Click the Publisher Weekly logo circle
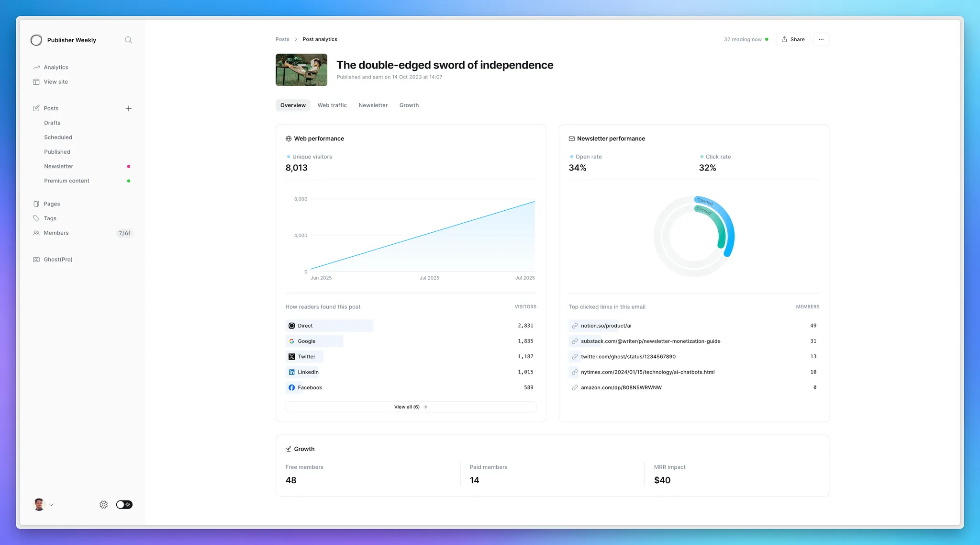 [36, 40]
